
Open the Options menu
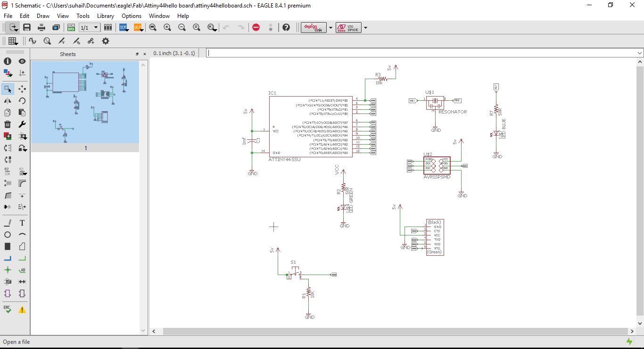[132, 16]
